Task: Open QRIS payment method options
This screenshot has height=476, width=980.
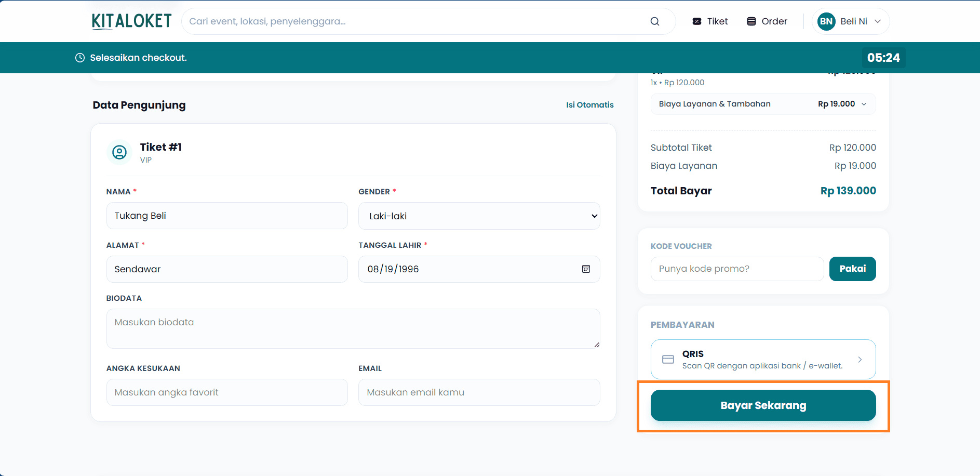Action: 763,360
